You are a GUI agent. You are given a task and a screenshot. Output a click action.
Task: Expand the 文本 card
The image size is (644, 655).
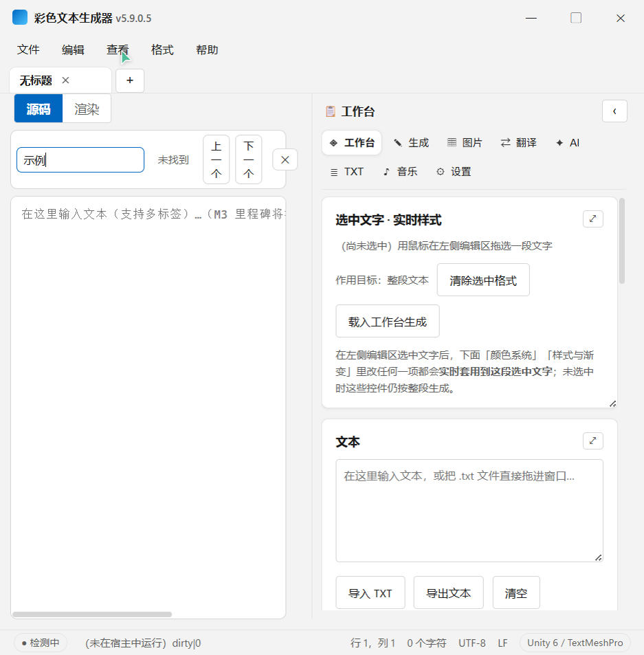(x=592, y=441)
